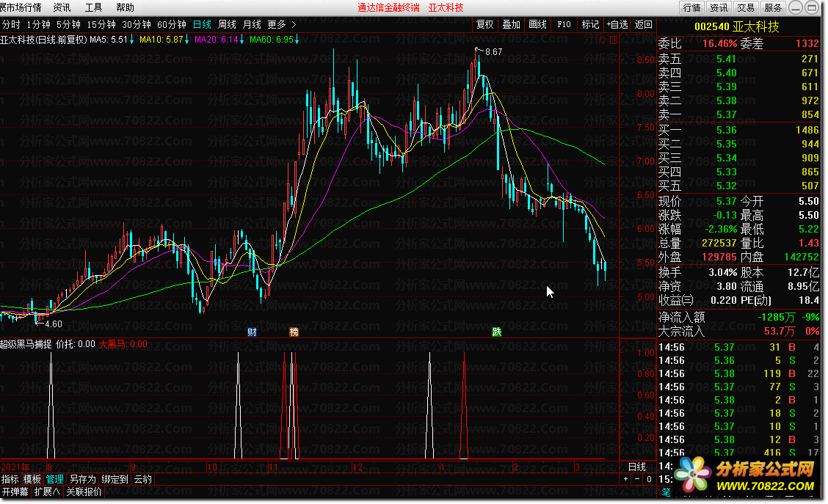This screenshot has width=828, height=504.
Task: Switch to 30分钟 chart period
Action: click(x=137, y=24)
